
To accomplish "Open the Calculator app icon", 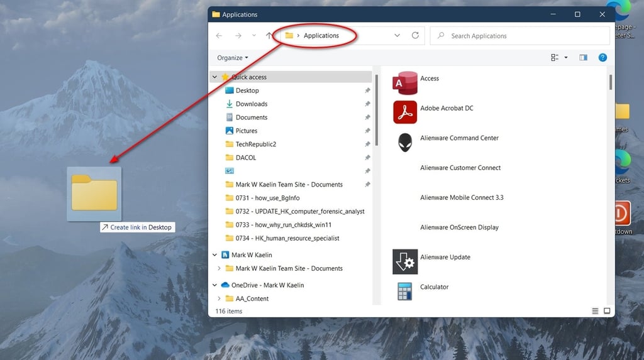I will [x=405, y=291].
